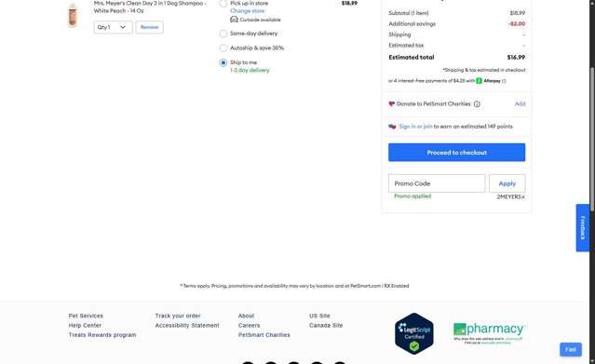Open Help Center footer link

pyautogui.click(x=85, y=325)
